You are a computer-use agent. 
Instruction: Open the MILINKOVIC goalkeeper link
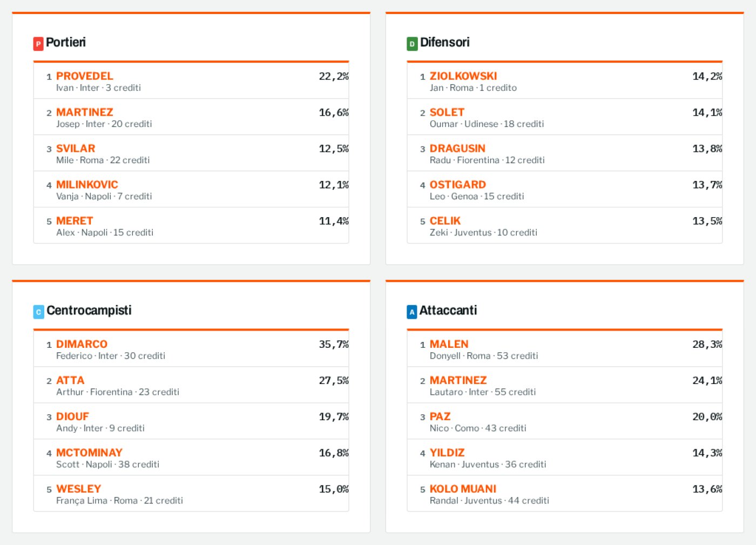pos(87,185)
